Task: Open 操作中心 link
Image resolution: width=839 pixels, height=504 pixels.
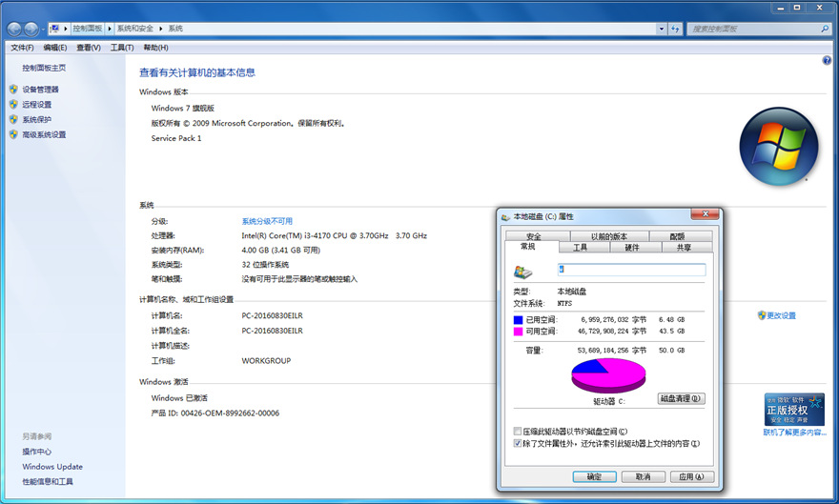Action: coord(37,452)
